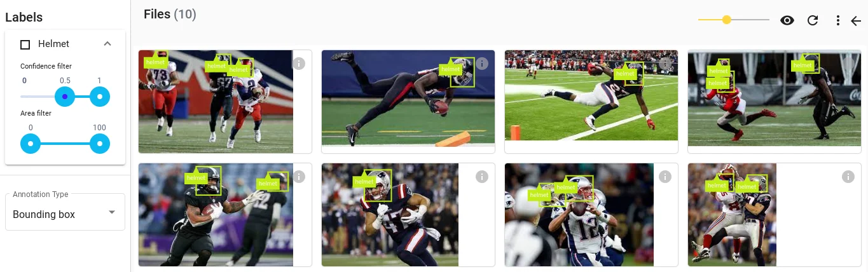Open the Annotation Type dropdown
868x272 pixels.
65,212
